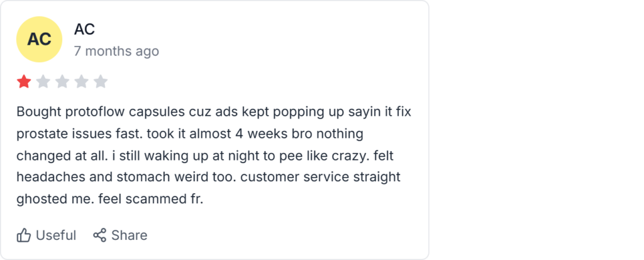
Task: Select the third grey rating star
Action: tap(62, 81)
